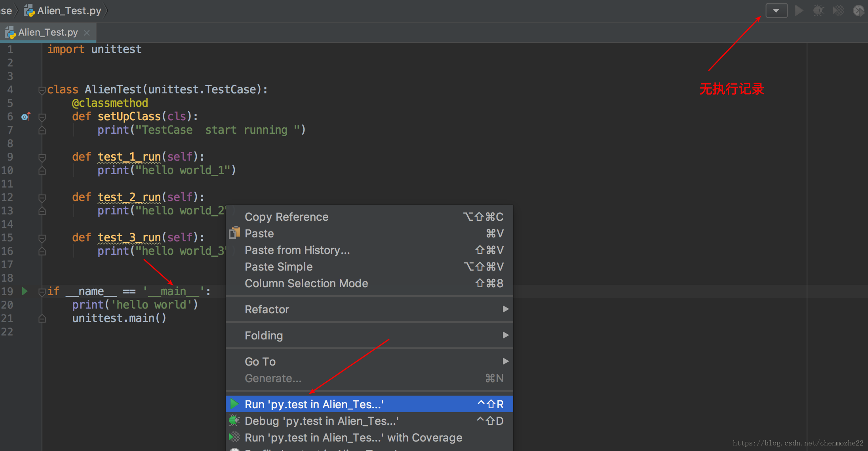Select Column Selection Mode menu entry

click(x=306, y=283)
